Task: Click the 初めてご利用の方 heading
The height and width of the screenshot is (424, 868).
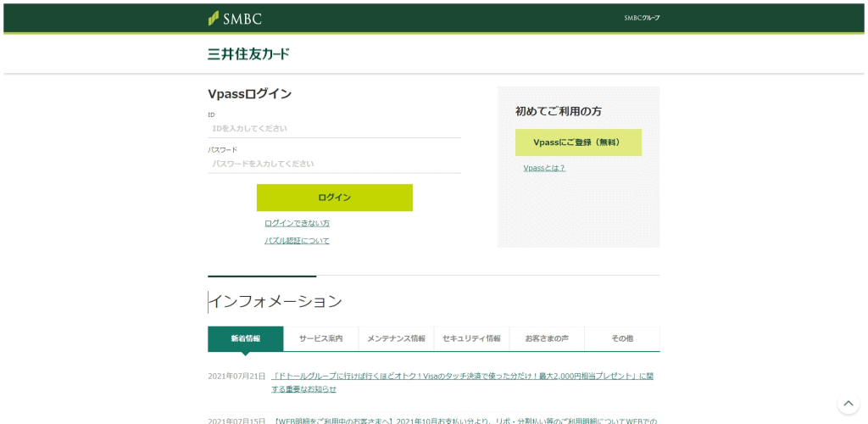Action: [x=559, y=111]
